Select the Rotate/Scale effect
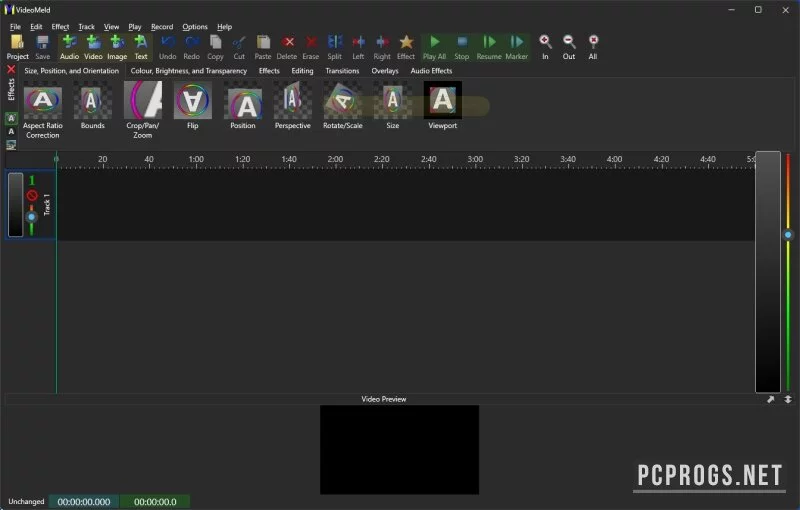 (x=343, y=106)
